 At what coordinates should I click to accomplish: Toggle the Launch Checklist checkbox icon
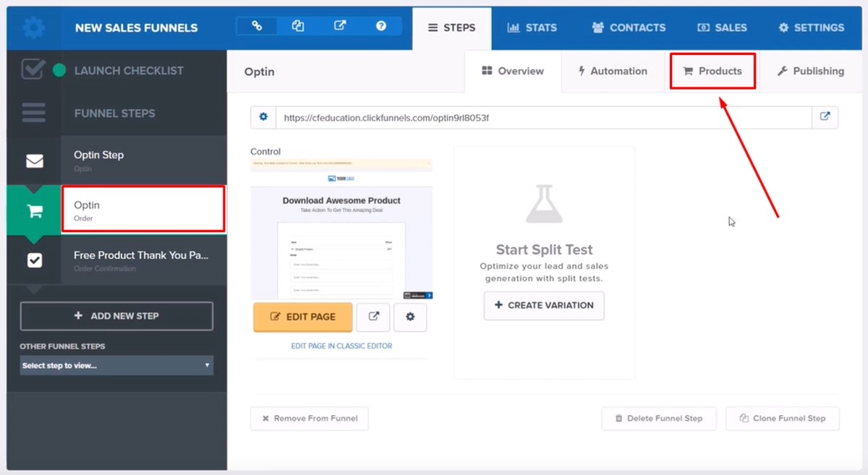33,70
